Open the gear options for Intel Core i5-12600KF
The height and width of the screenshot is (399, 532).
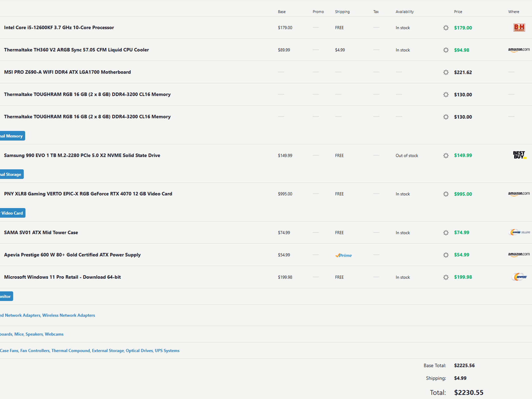click(446, 28)
